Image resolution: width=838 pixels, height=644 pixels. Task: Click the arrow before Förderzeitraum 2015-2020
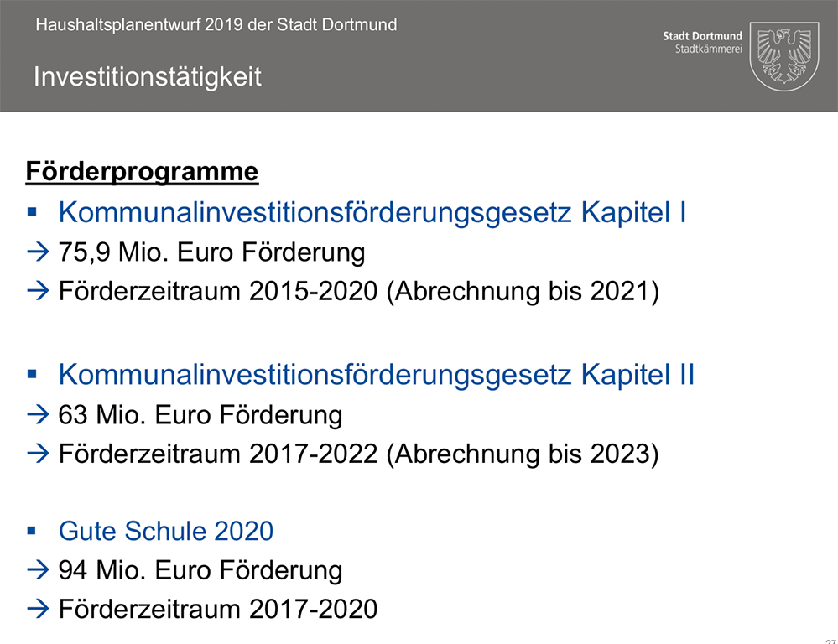[39, 292]
